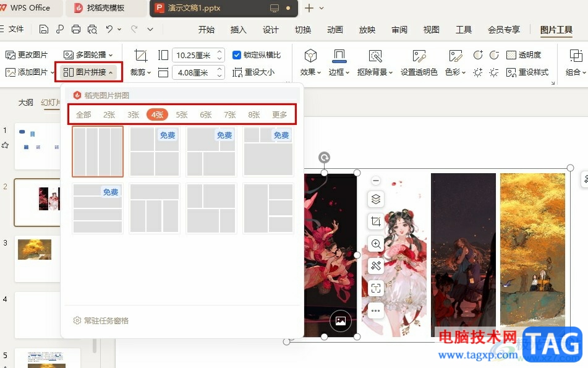
Task: Click the new tab plus button
Action: [x=309, y=8]
